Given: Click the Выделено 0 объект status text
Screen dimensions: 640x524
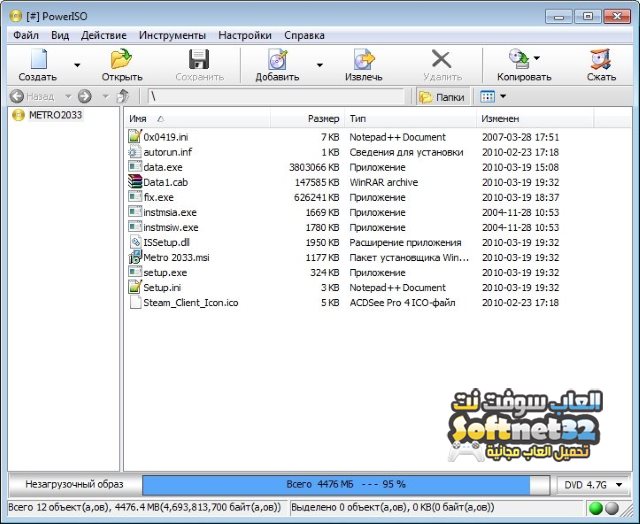Looking at the screenshot, I should 393,507.
